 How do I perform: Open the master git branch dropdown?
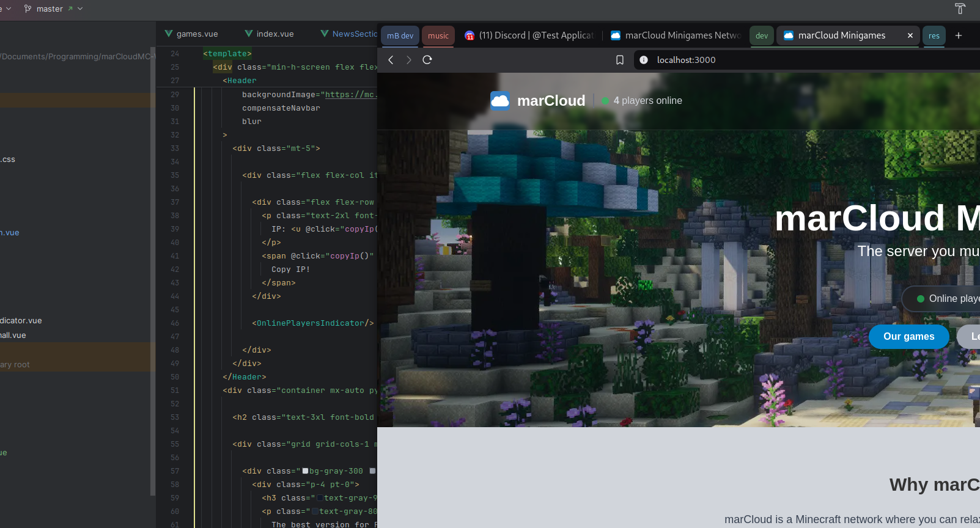[53, 9]
